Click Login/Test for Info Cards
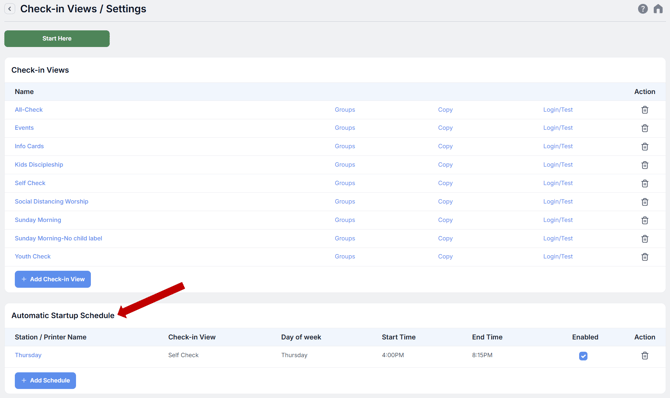670x398 pixels. coord(558,146)
